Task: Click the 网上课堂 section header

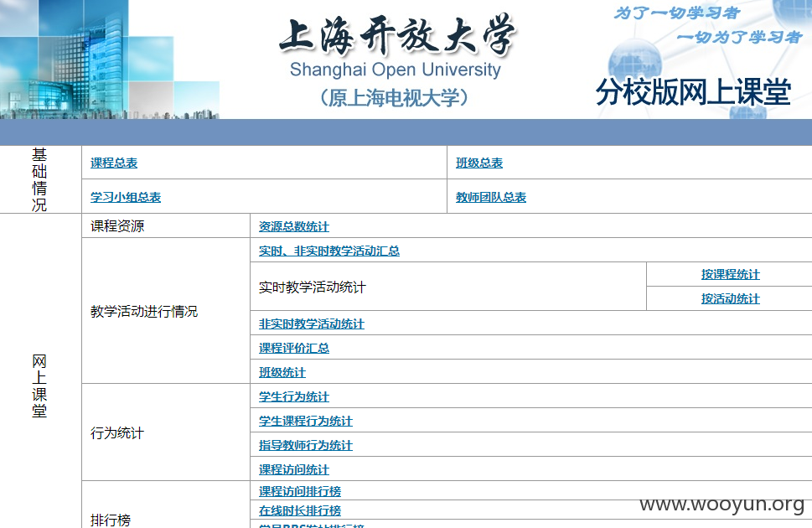Action: (39, 386)
